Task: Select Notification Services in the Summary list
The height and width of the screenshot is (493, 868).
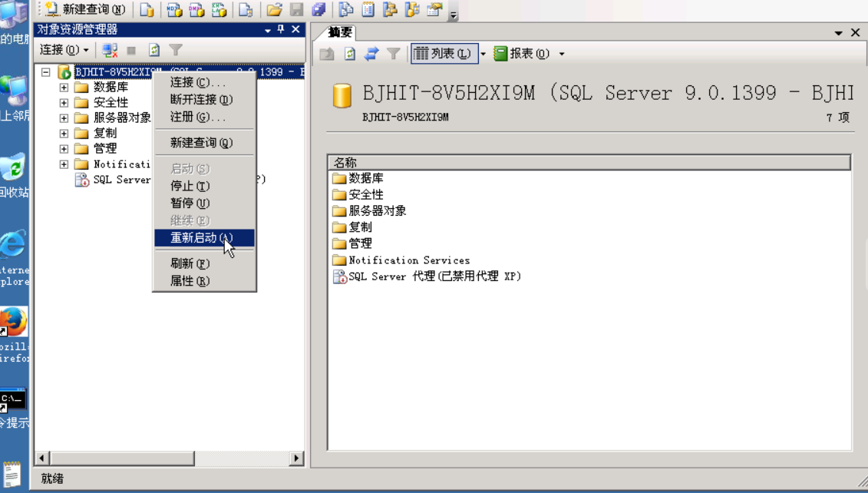Action: (x=401, y=260)
